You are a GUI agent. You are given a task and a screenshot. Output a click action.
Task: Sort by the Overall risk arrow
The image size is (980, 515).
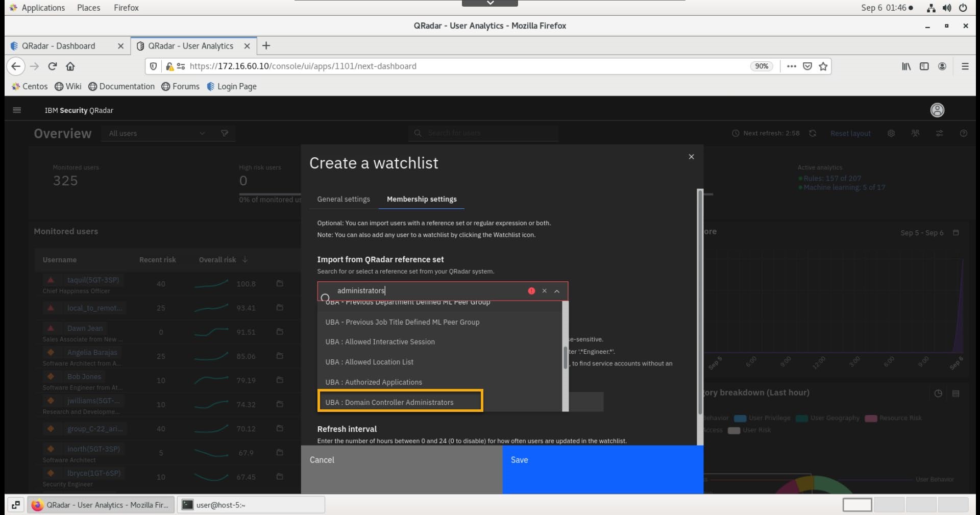(245, 260)
